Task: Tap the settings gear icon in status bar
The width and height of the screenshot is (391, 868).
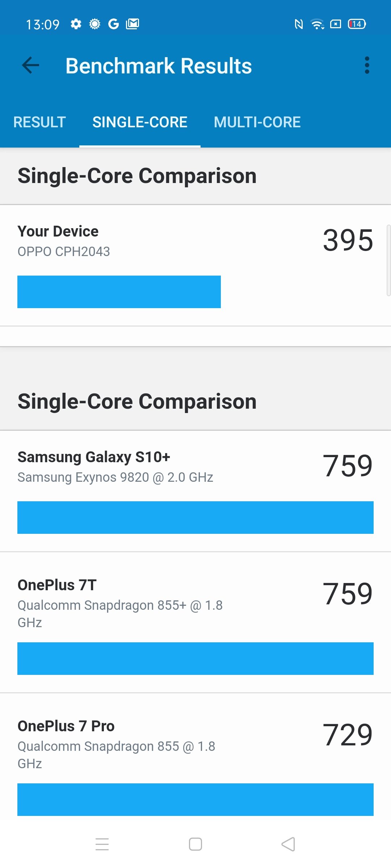Action: pyautogui.click(x=76, y=24)
